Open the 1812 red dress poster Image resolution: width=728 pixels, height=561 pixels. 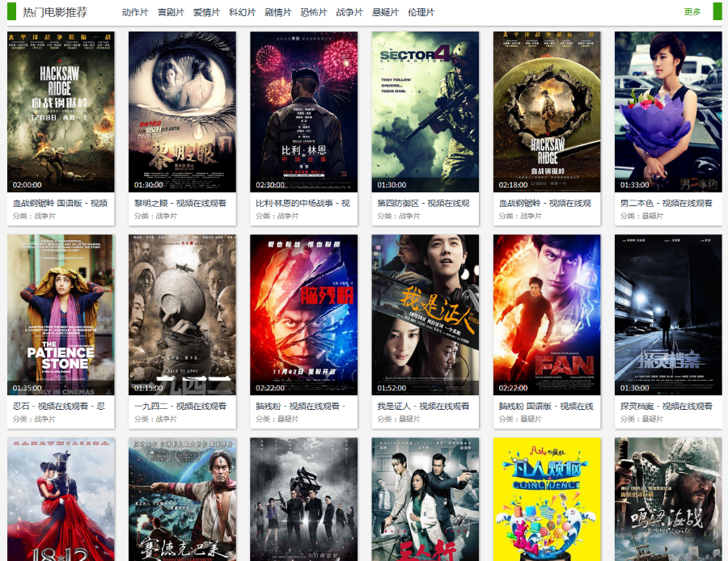(61, 500)
